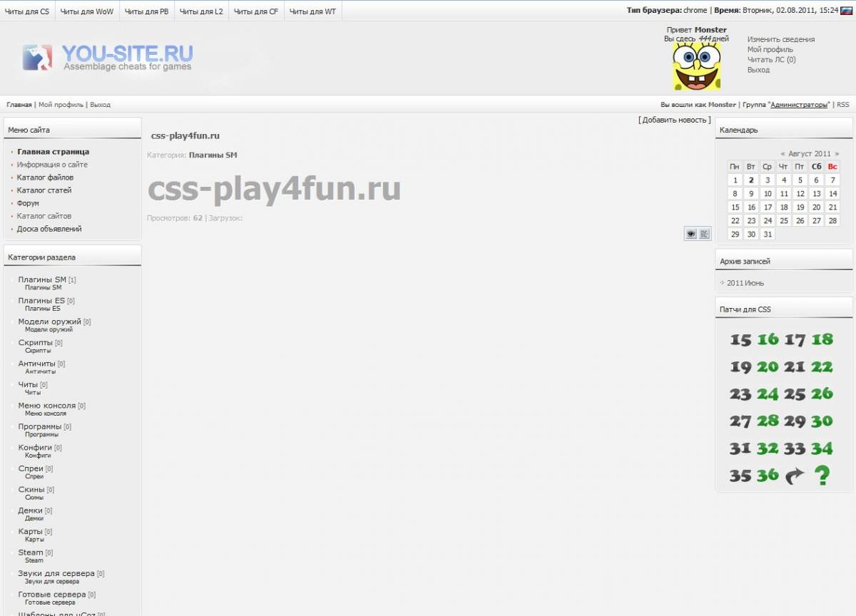Open CSS patch number 16
The height and width of the screenshot is (616, 856).
(x=768, y=339)
